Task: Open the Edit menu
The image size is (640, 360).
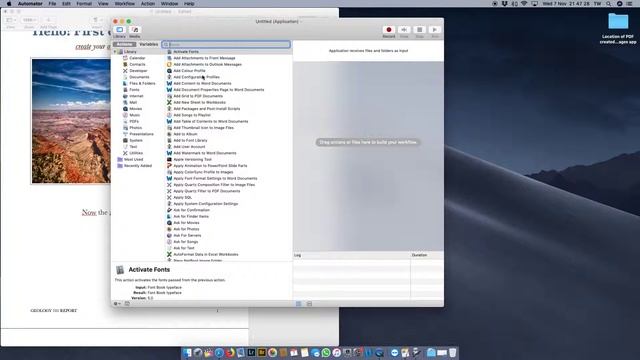Action: point(66,4)
